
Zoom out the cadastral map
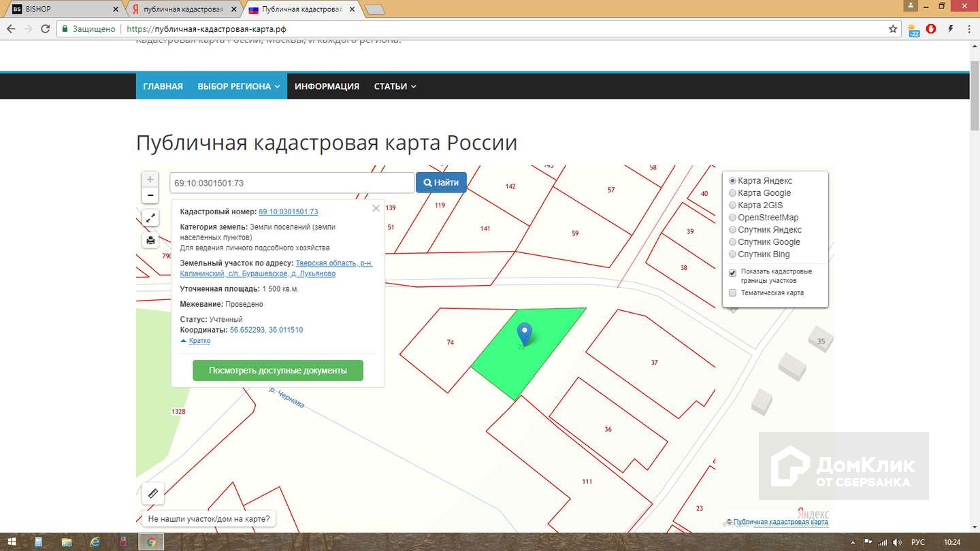click(x=150, y=196)
